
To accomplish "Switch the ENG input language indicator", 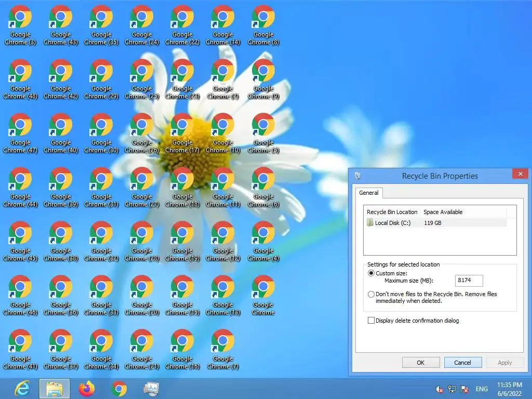I will point(482,389).
